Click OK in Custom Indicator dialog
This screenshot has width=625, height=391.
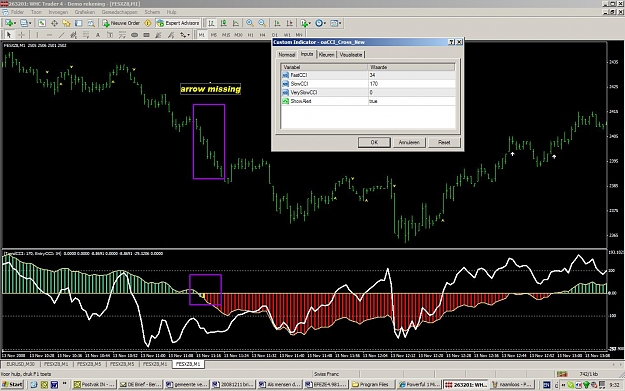pos(374,142)
